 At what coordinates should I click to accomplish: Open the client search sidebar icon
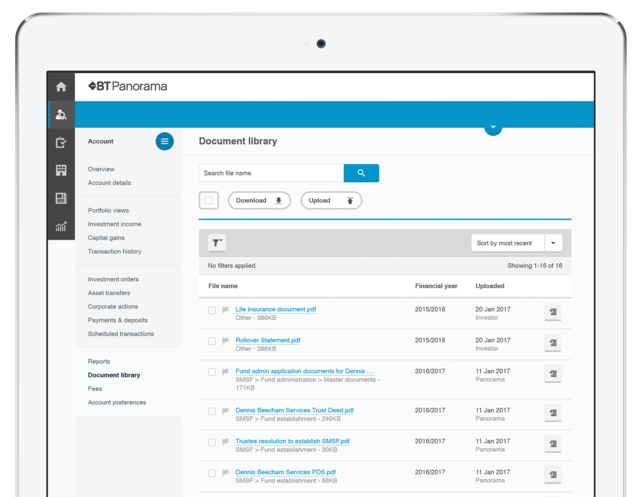point(61,115)
